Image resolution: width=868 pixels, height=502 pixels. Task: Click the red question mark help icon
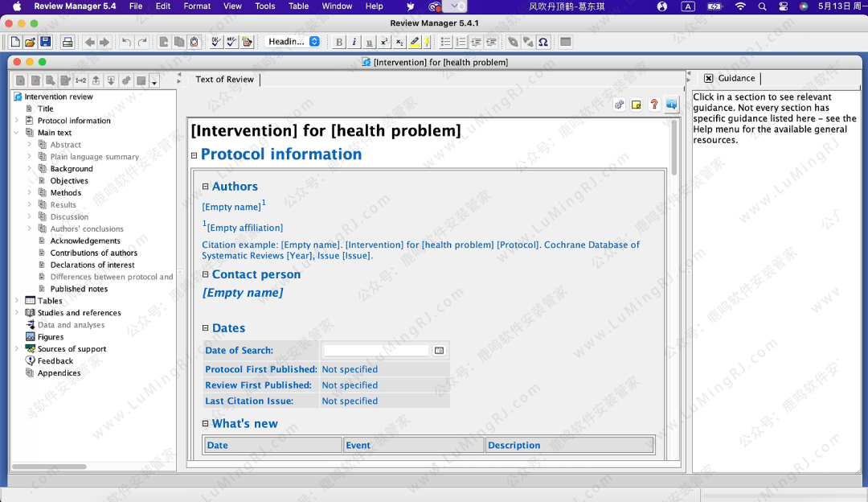tap(654, 105)
